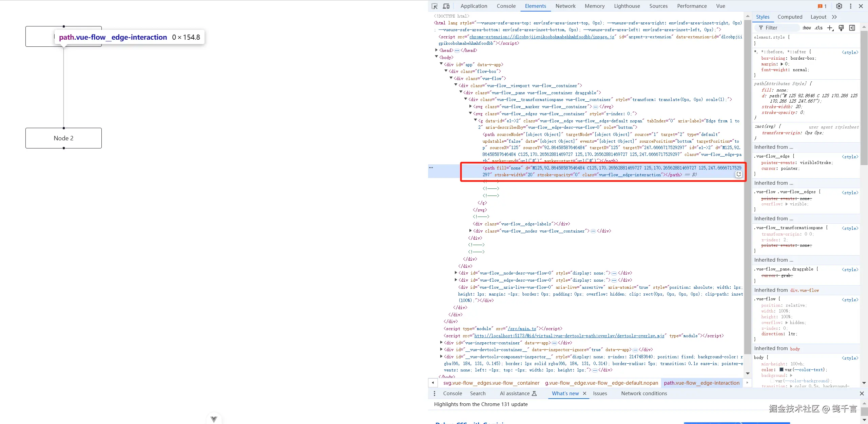Click the new style rule plus icon
Viewport: 868px width, 424px height.
point(830,28)
